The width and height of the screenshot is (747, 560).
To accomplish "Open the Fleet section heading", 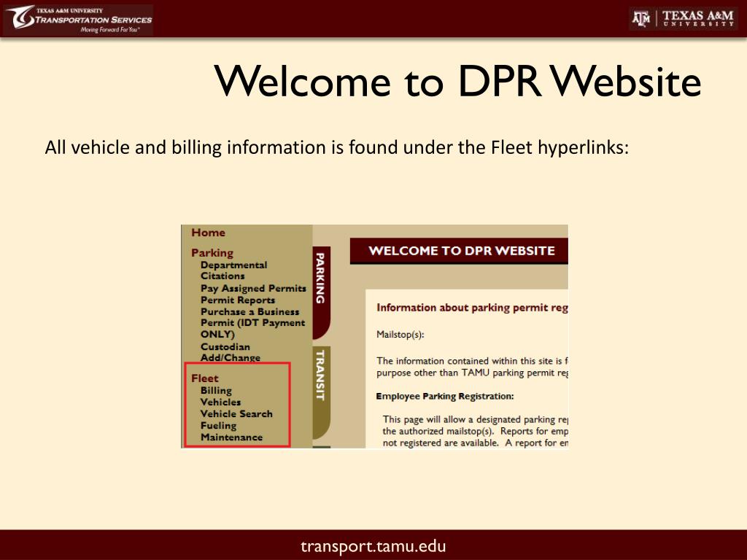I will [204, 378].
